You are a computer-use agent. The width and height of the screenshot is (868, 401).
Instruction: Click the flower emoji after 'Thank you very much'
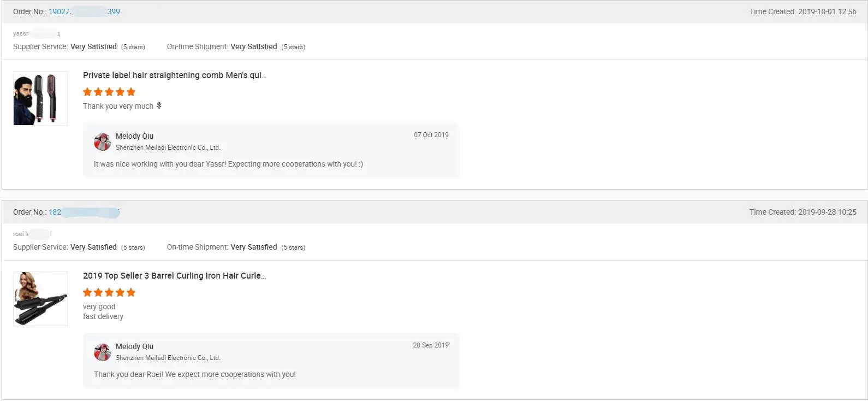point(159,106)
